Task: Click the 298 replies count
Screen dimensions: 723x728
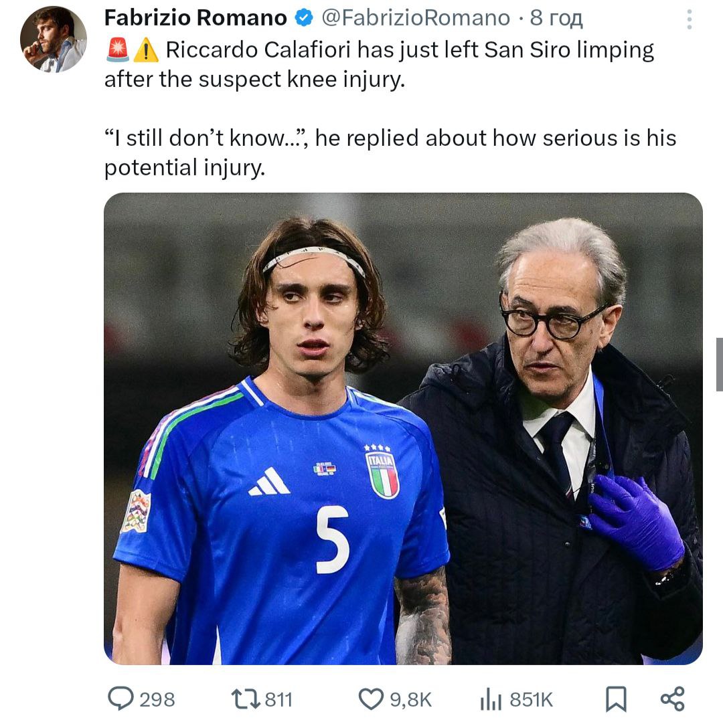Action: 157,700
